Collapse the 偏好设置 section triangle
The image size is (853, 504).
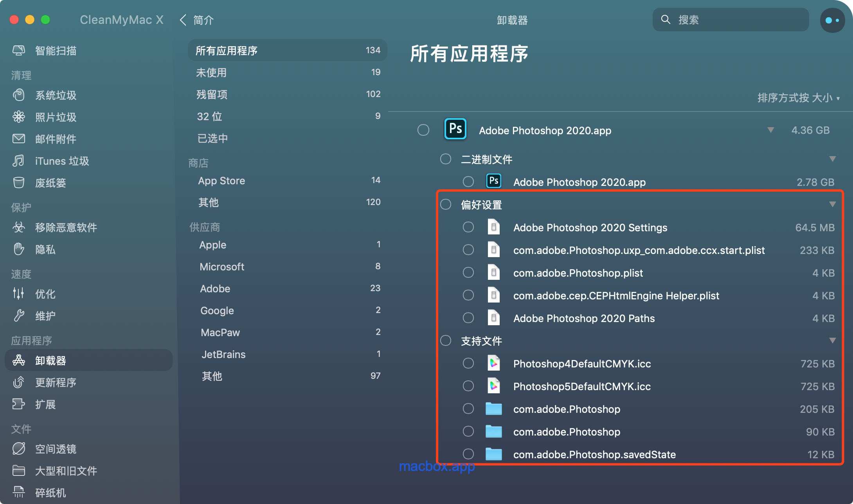(x=832, y=204)
